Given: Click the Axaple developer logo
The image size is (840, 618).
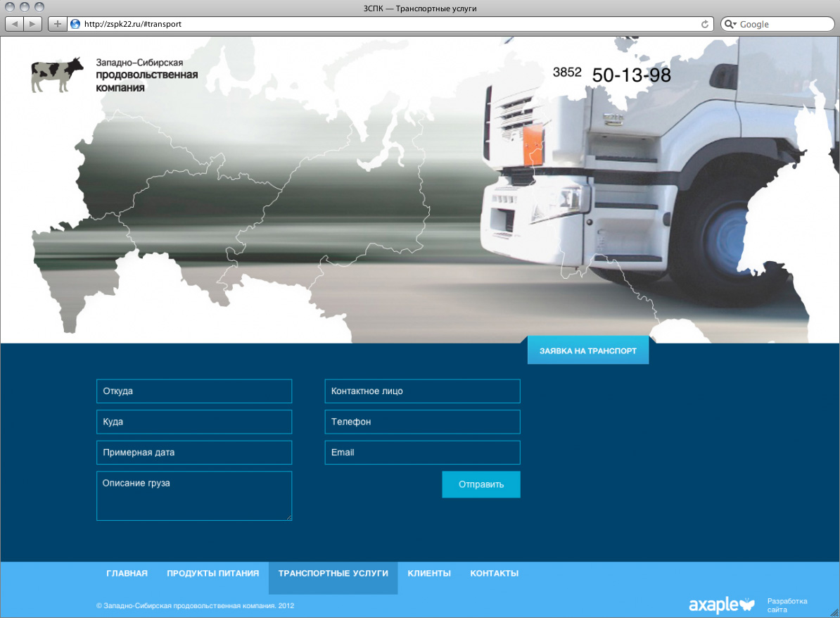Looking at the screenshot, I should pyautogui.click(x=721, y=604).
